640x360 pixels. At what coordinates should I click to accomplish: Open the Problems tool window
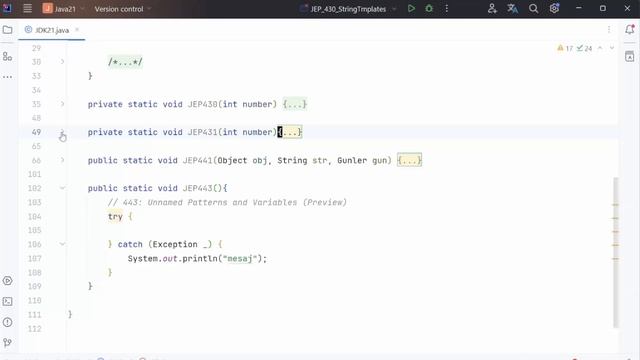pos(7,322)
